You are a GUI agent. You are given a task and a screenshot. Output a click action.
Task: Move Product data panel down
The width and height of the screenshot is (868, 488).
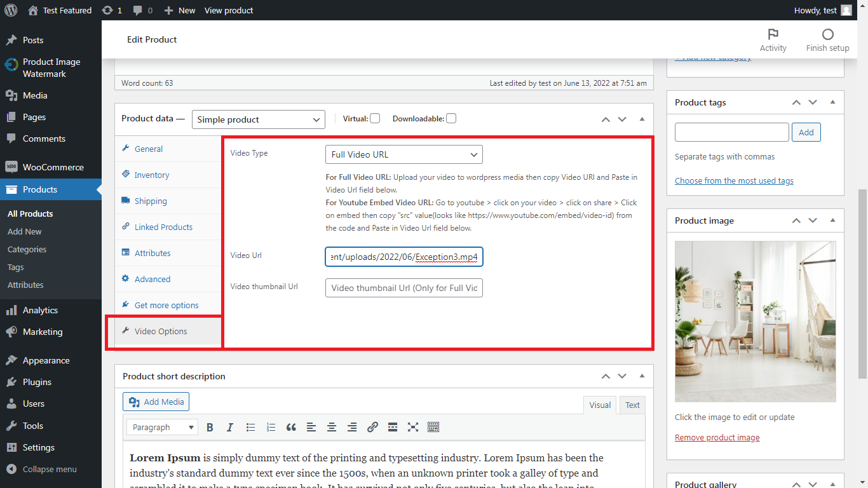pyautogui.click(x=622, y=119)
